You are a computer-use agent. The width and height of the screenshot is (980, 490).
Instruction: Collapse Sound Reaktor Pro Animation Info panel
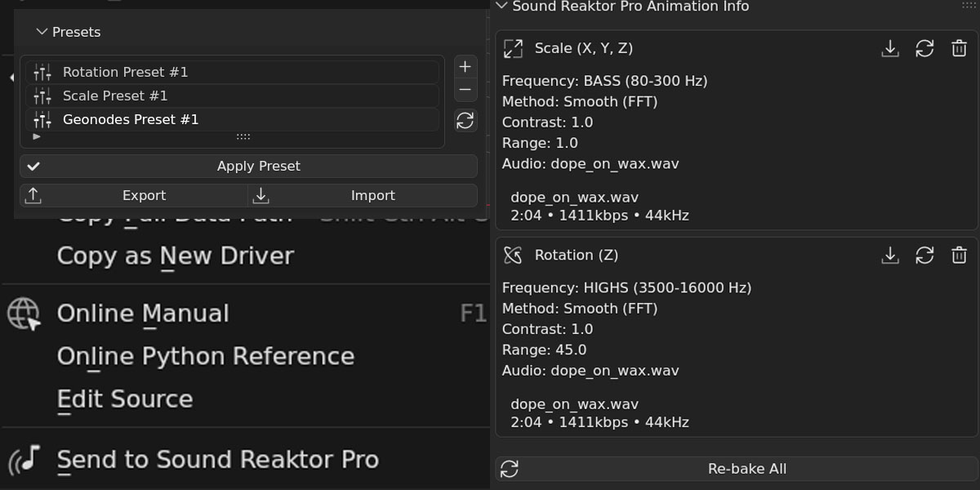501,6
